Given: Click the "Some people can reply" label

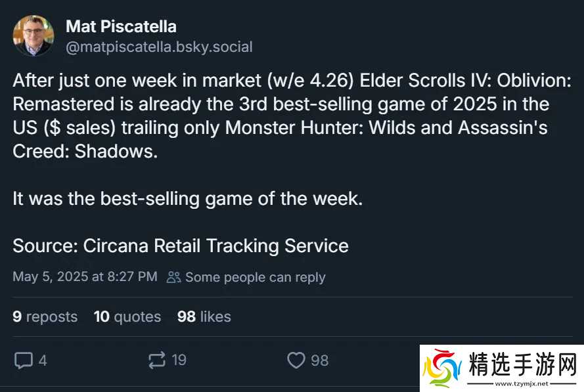Looking at the screenshot, I should (255, 277).
